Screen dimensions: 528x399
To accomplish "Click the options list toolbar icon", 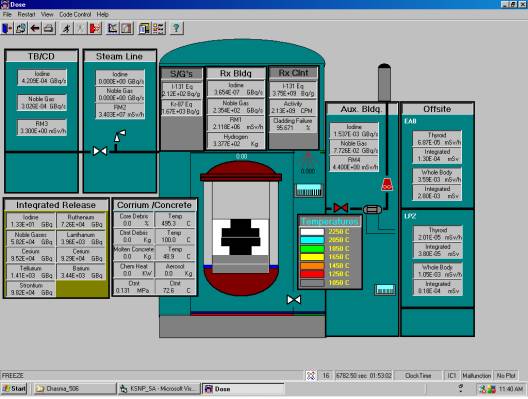I will pos(158,28).
